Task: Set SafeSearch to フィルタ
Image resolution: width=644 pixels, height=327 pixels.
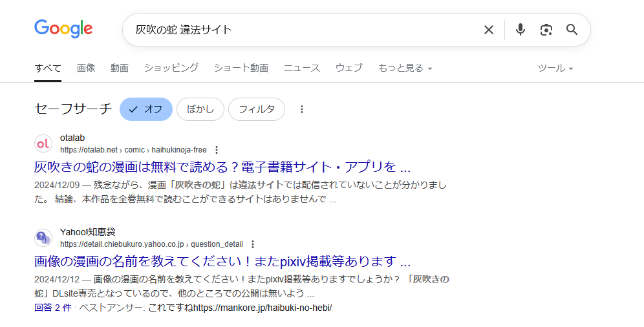Action: pyautogui.click(x=257, y=109)
